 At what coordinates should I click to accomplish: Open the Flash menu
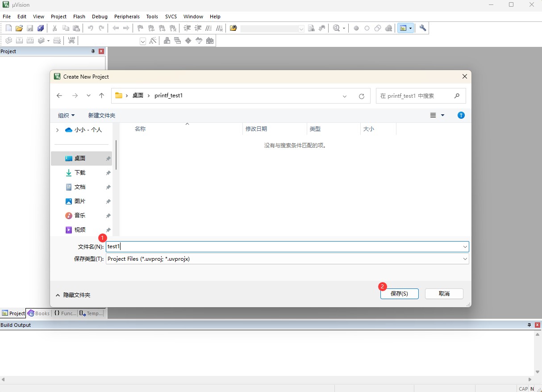(x=79, y=17)
